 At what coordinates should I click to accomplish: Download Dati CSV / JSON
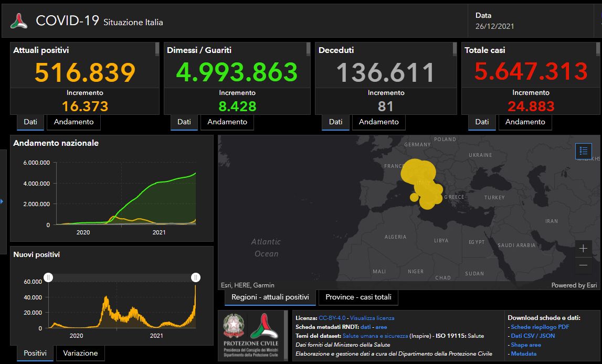533,336
